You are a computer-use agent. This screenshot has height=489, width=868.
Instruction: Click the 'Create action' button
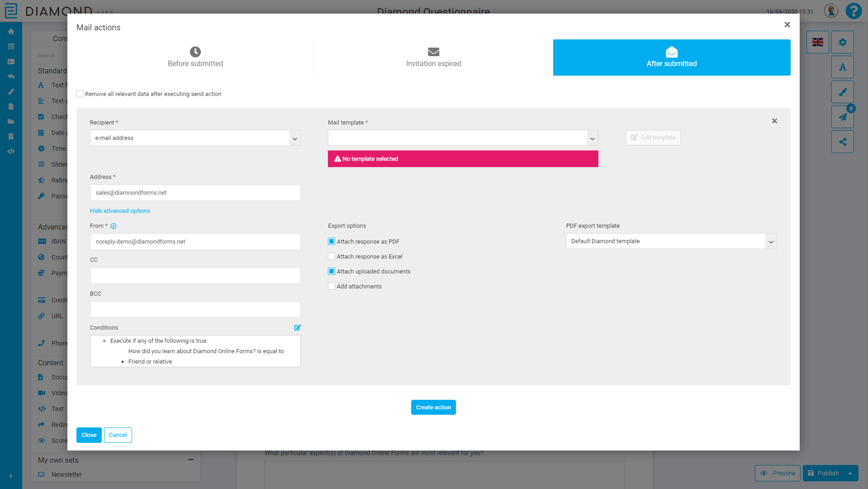[x=433, y=407]
